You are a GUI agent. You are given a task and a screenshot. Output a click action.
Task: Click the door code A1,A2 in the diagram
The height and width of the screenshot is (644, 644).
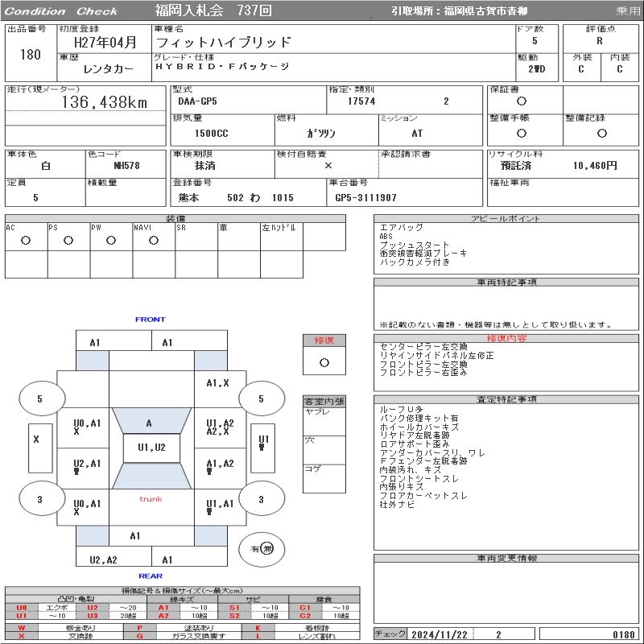click(x=220, y=464)
